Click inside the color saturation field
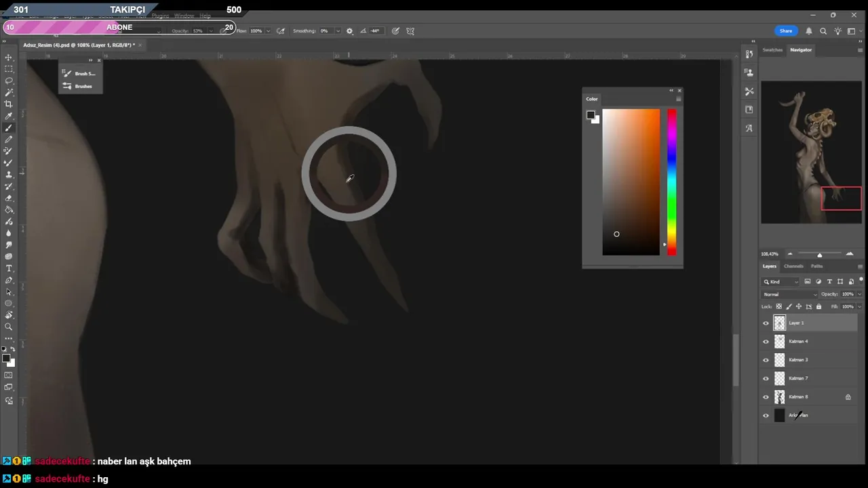Viewport: 868px width, 488px height. 631,182
